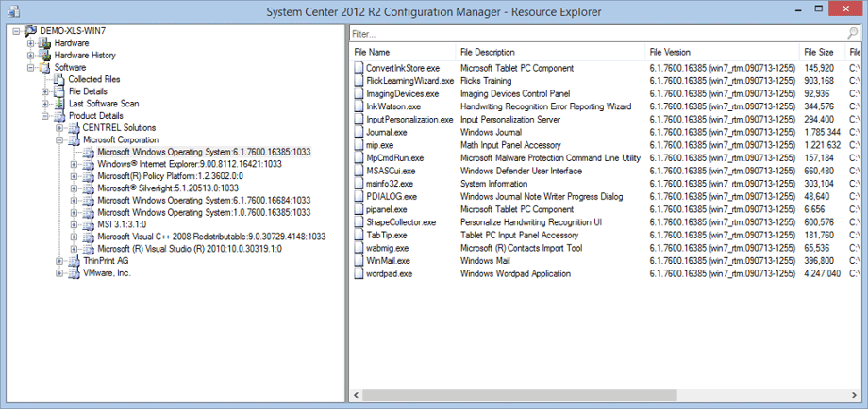Select Microsoft Visual C++ 2008 Redistributable item
This screenshot has width=868, height=409.
[211, 237]
